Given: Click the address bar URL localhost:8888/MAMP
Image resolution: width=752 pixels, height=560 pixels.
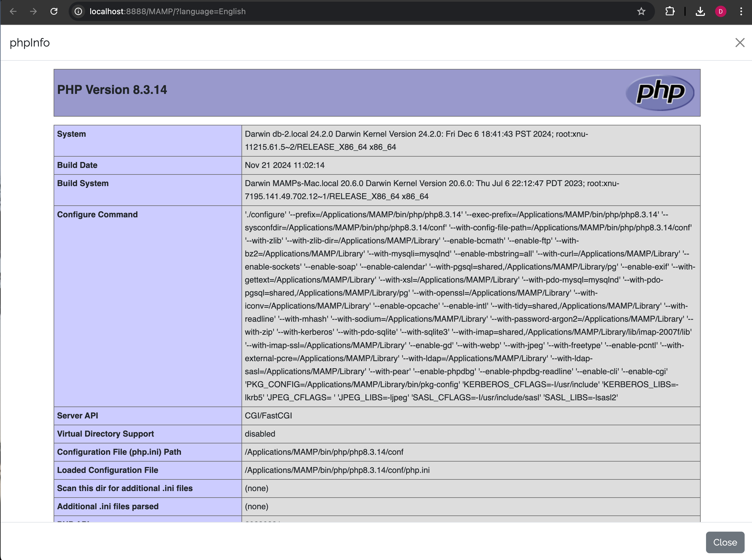Looking at the screenshot, I should (167, 12).
